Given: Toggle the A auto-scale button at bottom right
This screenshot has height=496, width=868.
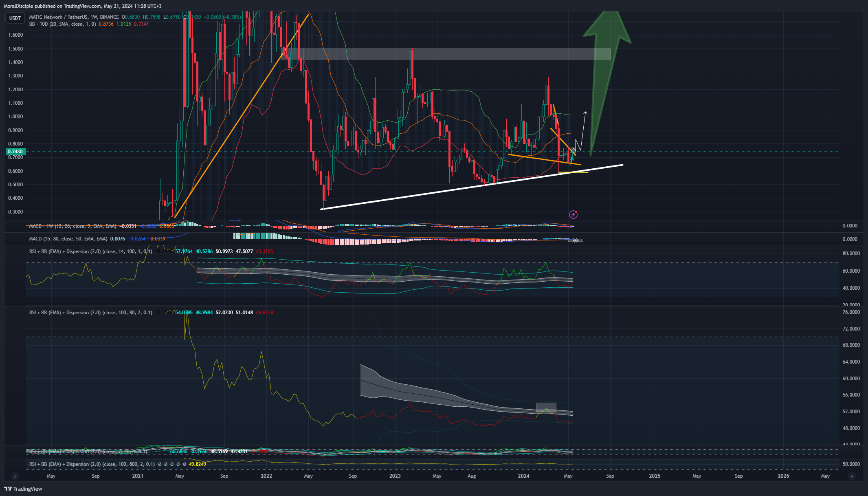Looking at the screenshot, I should click(x=852, y=476).
